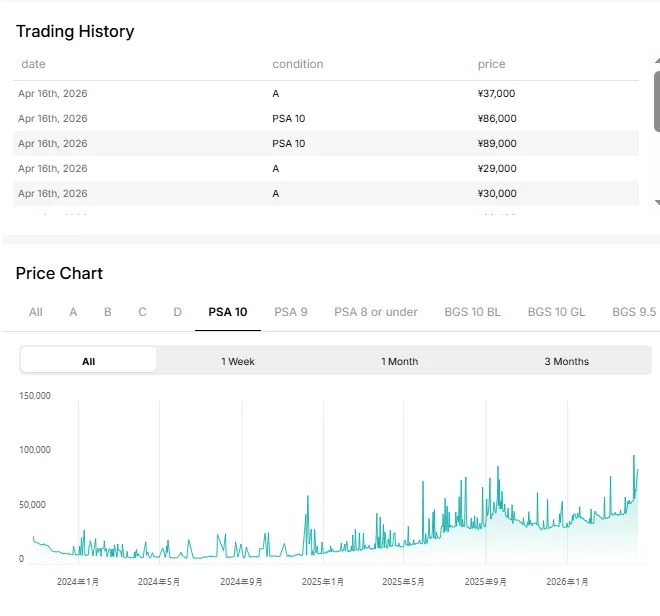Click the condition column header

297,64
